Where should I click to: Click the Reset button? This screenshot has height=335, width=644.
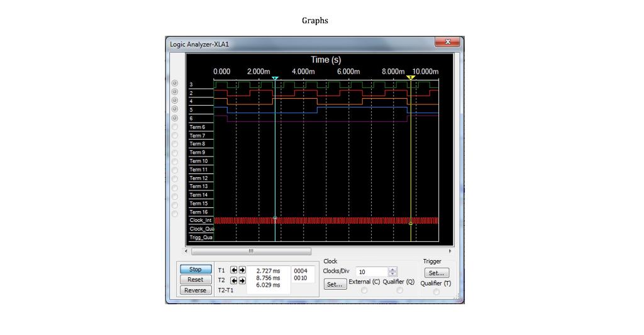196,280
